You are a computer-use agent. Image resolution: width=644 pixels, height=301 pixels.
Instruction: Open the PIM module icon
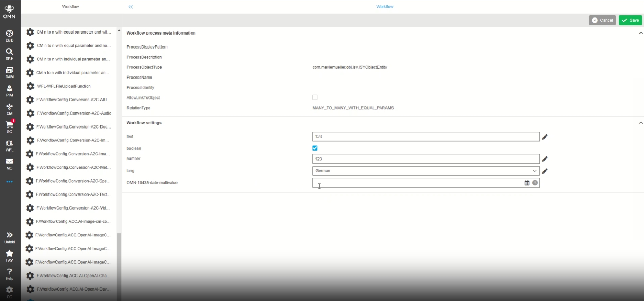[9, 90]
